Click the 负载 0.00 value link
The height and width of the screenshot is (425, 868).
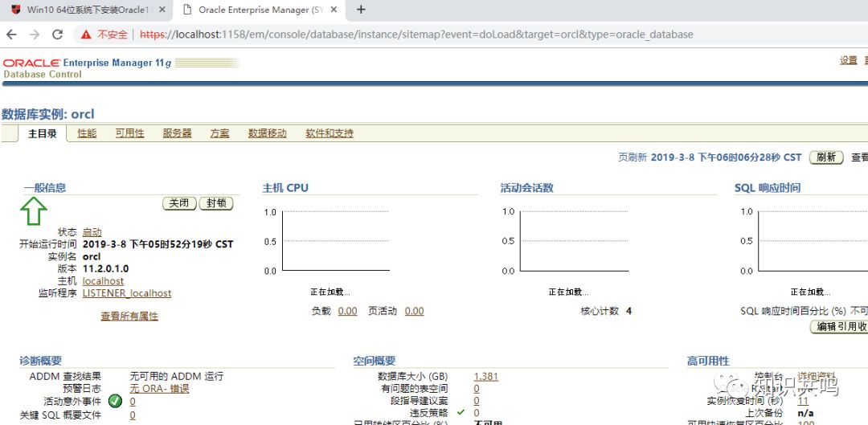click(x=348, y=311)
